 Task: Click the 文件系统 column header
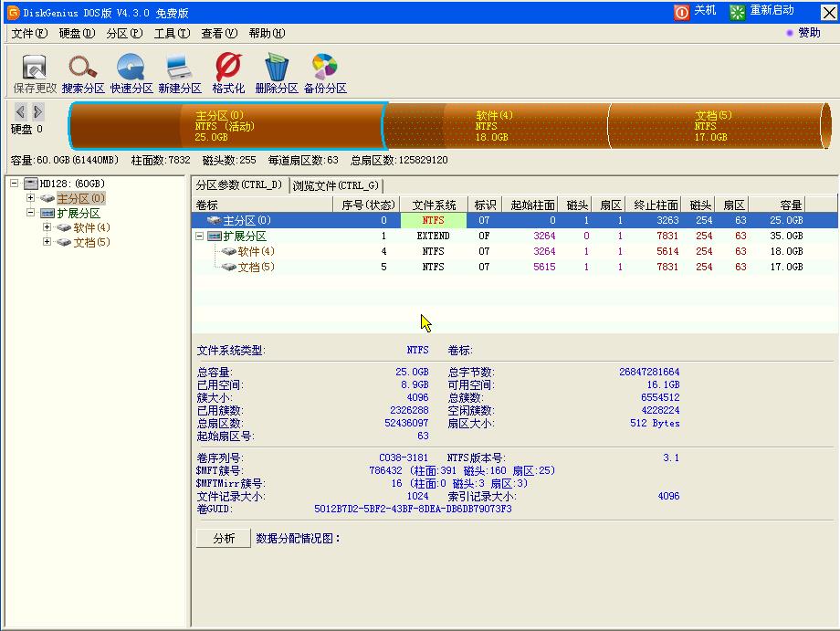point(434,205)
